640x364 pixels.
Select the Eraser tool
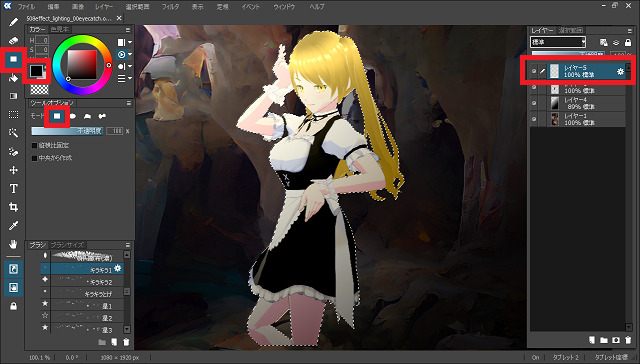(x=13, y=41)
